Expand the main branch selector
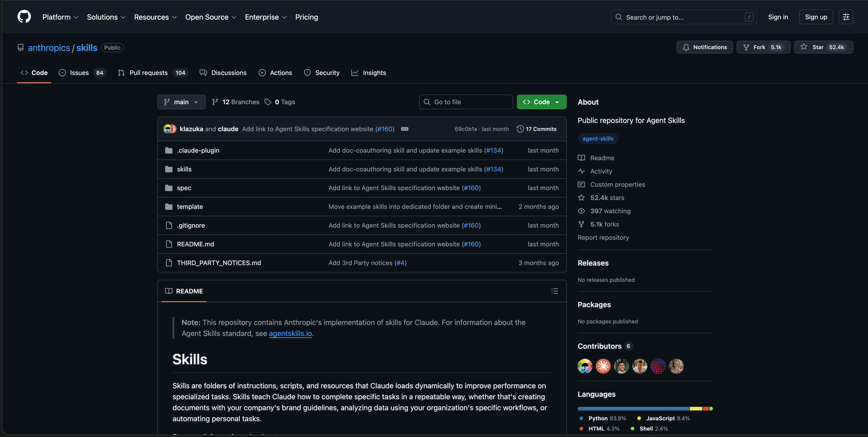The height and width of the screenshot is (437, 868). [x=181, y=102]
